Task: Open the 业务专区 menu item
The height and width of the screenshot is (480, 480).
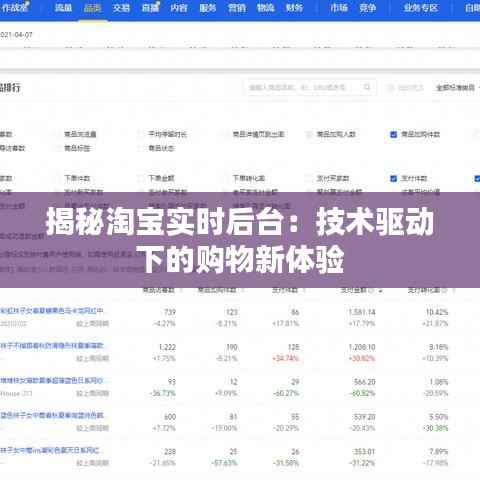Action: click(x=421, y=7)
